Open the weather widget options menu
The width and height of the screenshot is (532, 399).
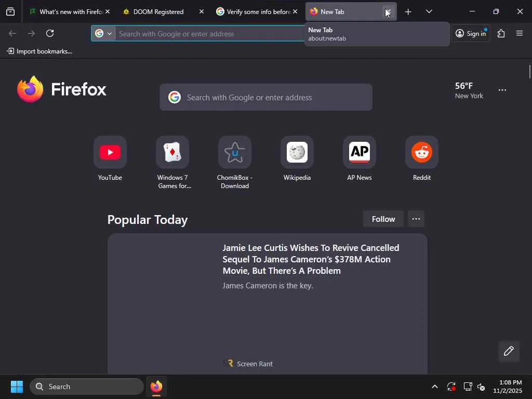502,90
